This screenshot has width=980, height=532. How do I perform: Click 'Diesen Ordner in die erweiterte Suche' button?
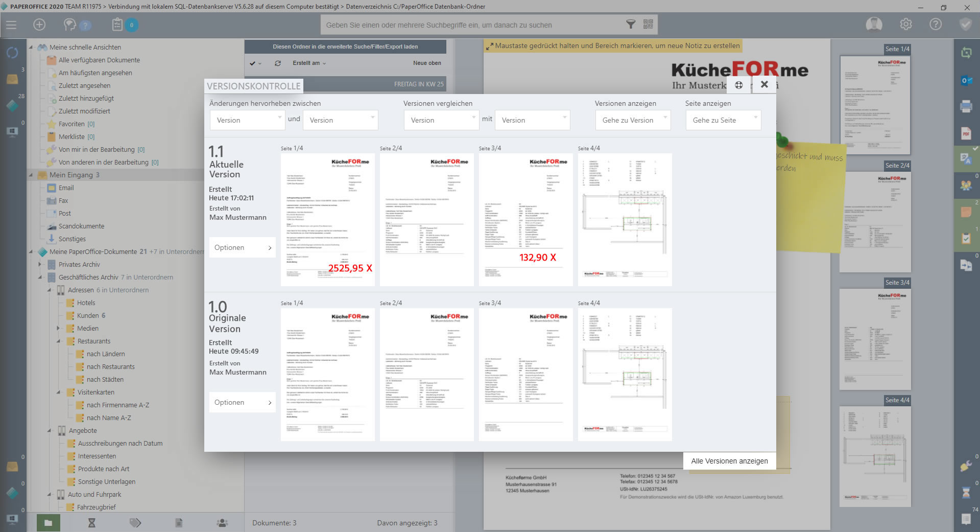pyautogui.click(x=345, y=47)
